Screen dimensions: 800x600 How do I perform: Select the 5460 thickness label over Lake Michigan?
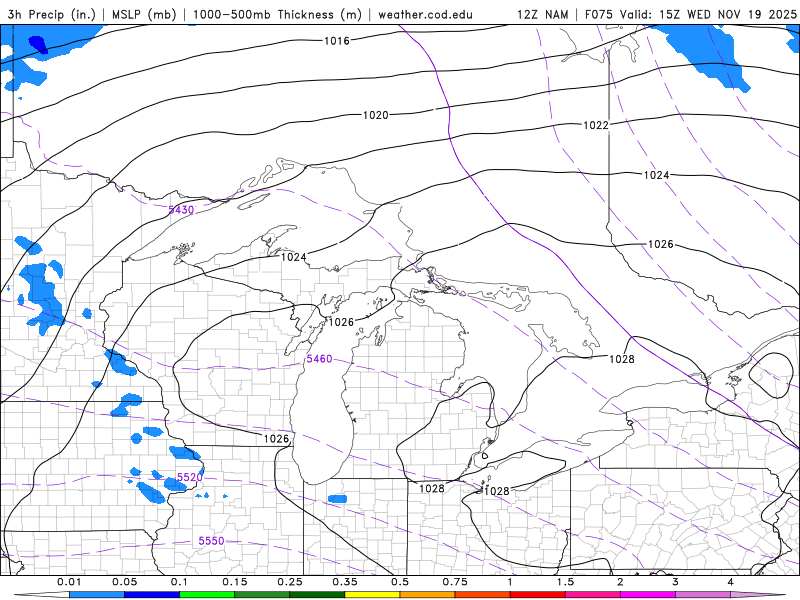pyautogui.click(x=319, y=359)
